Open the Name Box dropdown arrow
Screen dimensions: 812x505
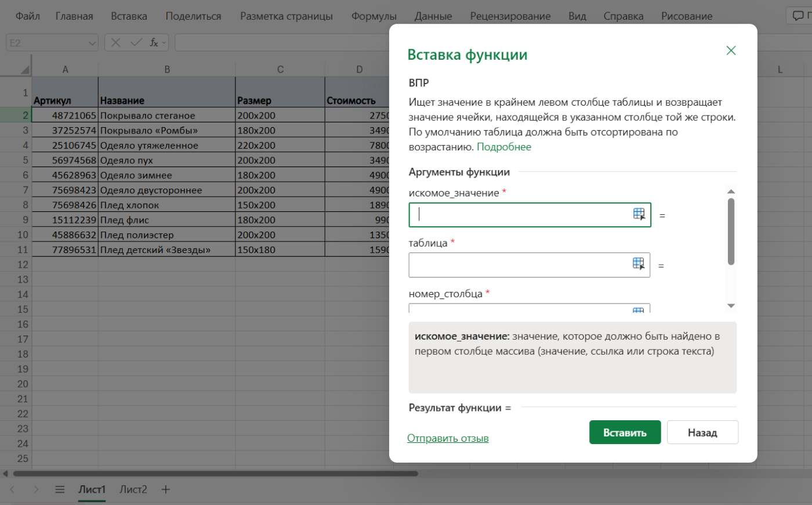tap(91, 42)
